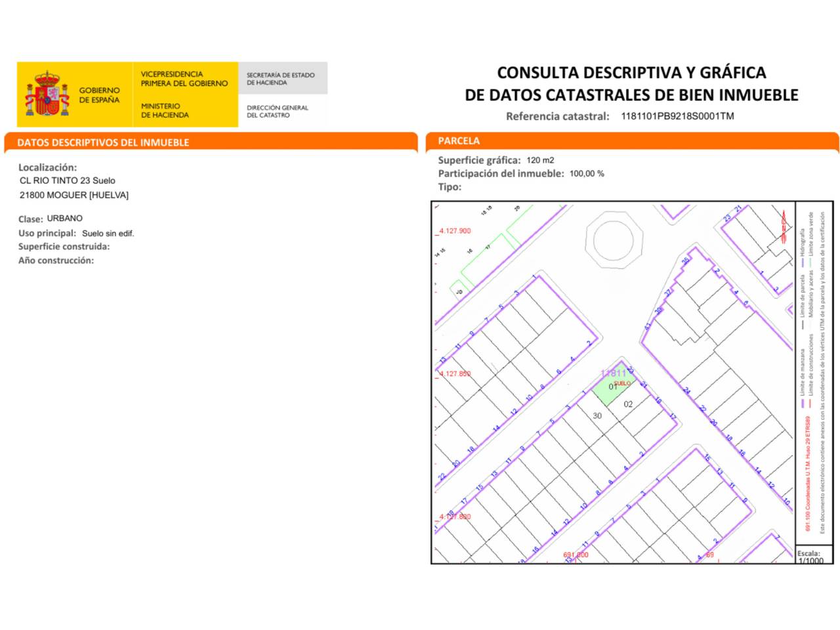Screen dimensions: 840x630
Task: Open the 'Parcela' section header
Action: 459,141
